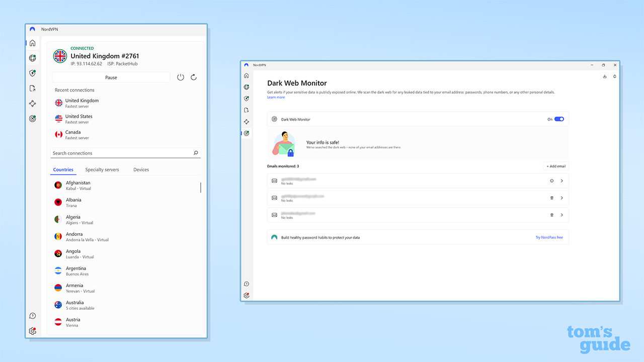Open the Devices tab
This screenshot has height=362, width=644.
(x=141, y=170)
